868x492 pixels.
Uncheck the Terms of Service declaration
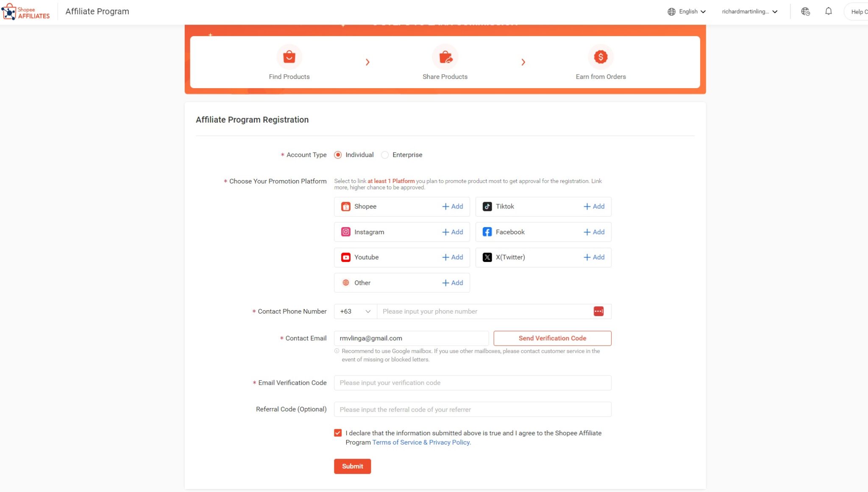pos(337,433)
